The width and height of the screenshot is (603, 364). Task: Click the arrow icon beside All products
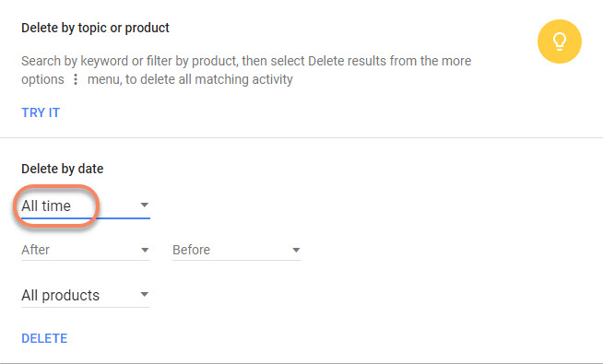point(144,295)
